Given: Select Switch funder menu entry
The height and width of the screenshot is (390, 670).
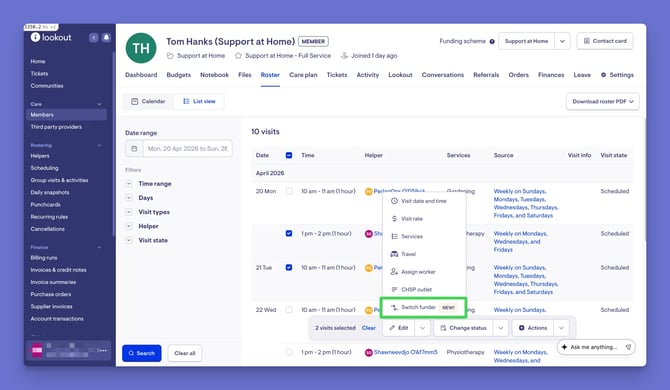Looking at the screenshot, I should [x=423, y=308].
